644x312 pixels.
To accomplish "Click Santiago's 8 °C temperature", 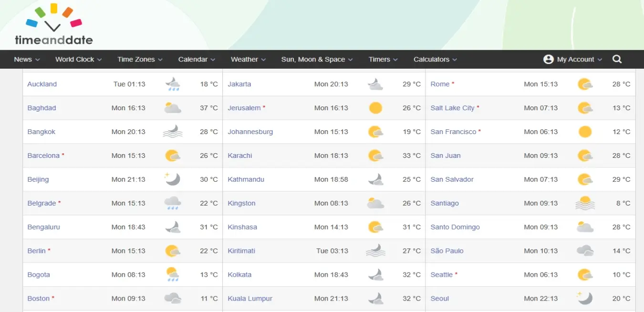I will pos(623,203).
